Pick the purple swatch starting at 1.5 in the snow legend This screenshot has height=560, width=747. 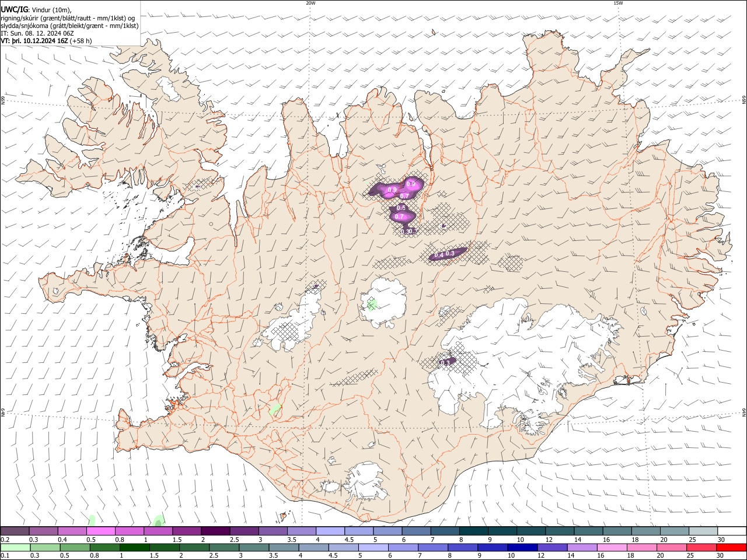coord(187,531)
